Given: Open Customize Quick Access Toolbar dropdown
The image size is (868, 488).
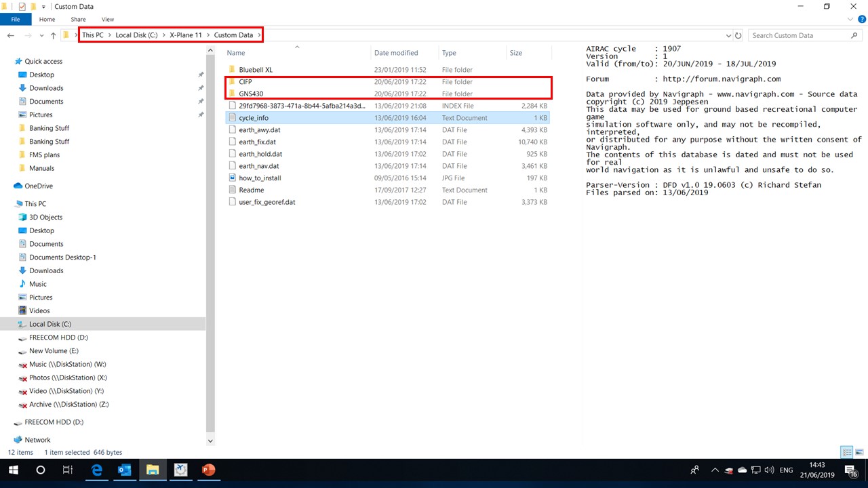Looking at the screenshot, I should (44, 7).
